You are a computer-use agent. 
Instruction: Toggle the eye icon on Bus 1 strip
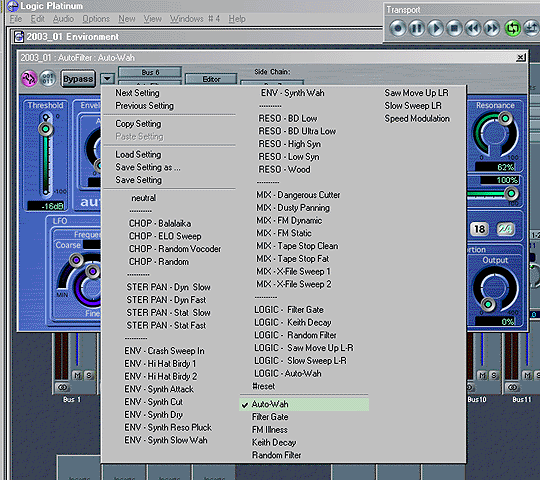click(63, 387)
